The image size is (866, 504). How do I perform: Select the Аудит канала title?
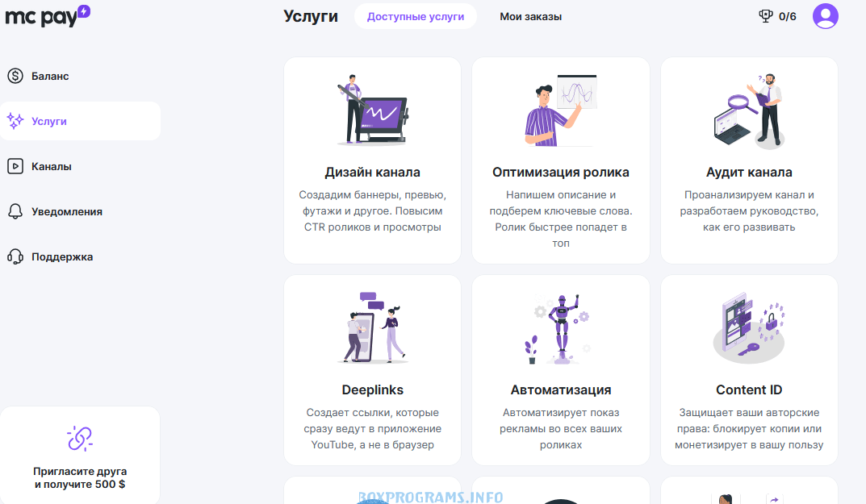click(749, 173)
